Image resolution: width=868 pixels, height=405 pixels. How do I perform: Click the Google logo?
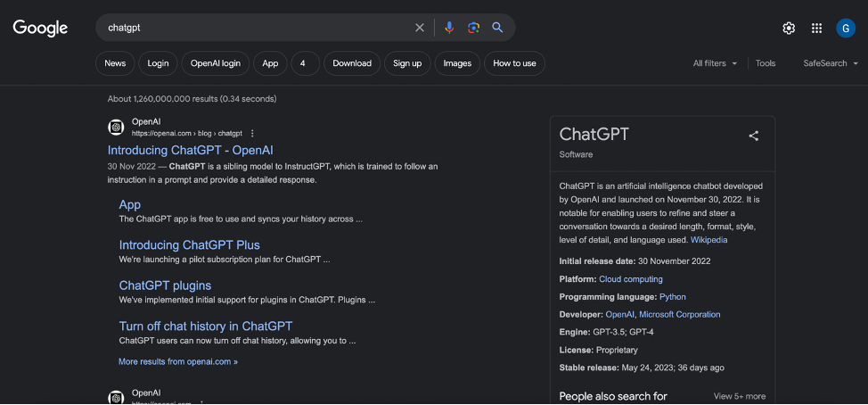(x=40, y=28)
